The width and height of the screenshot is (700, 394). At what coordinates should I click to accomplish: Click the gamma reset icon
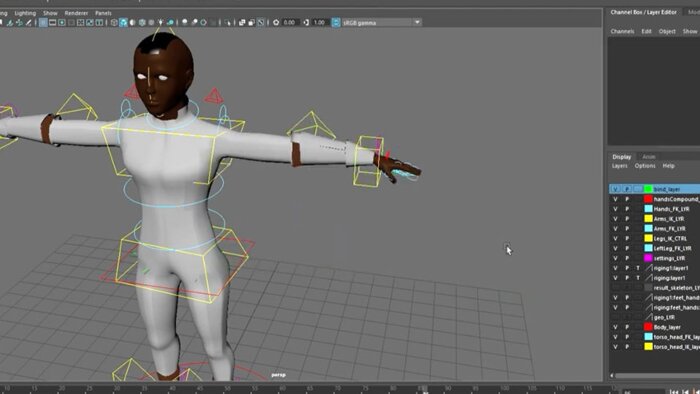point(306,22)
